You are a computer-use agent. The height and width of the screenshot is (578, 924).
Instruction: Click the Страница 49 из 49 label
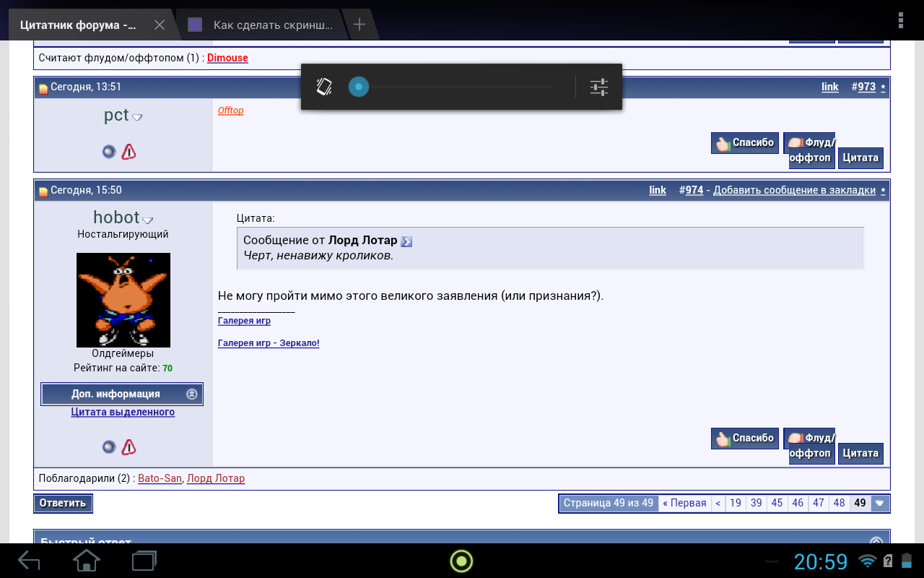[609, 503]
